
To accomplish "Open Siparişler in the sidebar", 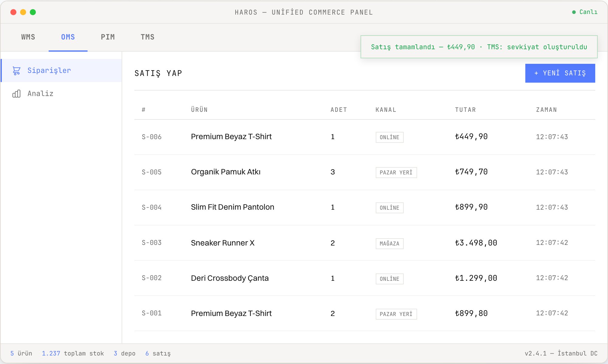I will coord(61,70).
